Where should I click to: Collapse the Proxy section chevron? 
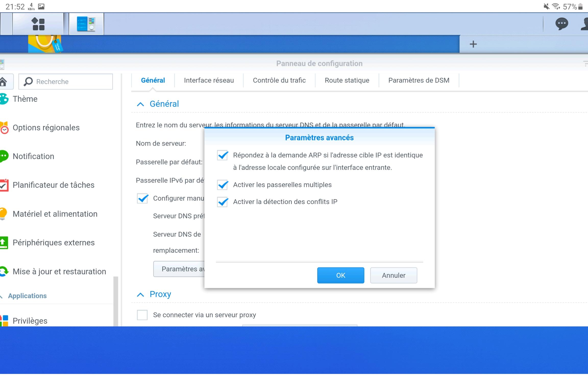pos(140,295)
